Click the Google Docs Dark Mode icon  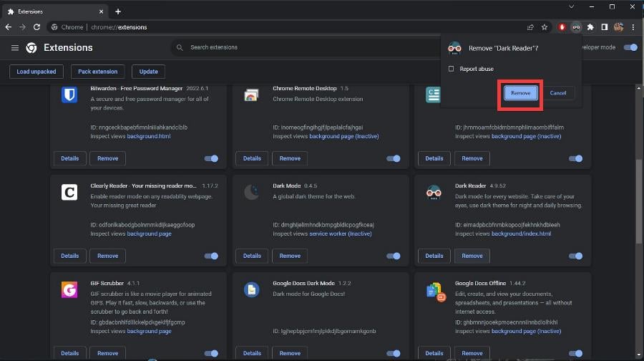(251, 289)
